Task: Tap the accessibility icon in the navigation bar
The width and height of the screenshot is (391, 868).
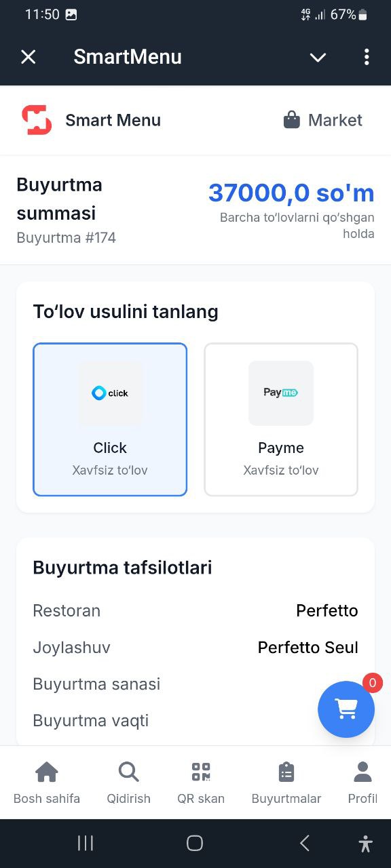Action: (x=365, y=843)
